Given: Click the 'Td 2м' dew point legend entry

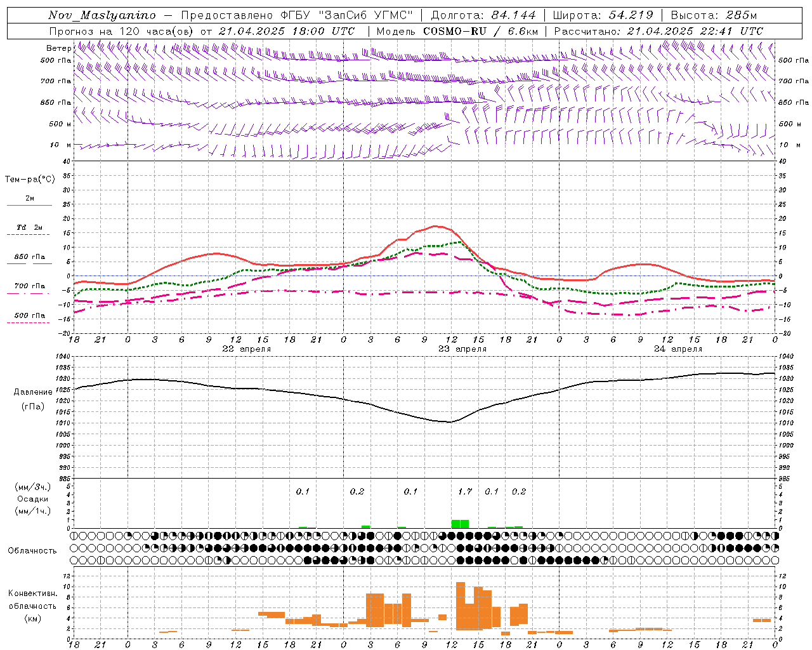Looking at the screenshot, I should tap(30, 227).
